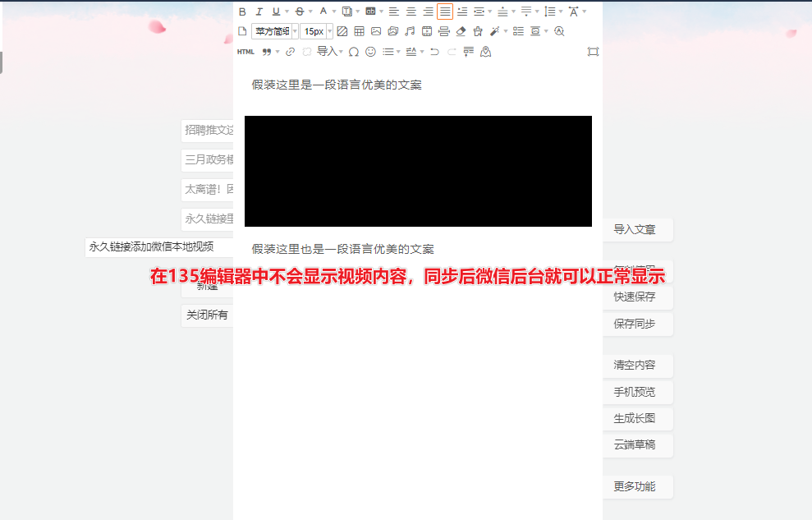This screenshot has height=520, width=812.
Task: Click the undo arrow icon
Action: [434, 52]
